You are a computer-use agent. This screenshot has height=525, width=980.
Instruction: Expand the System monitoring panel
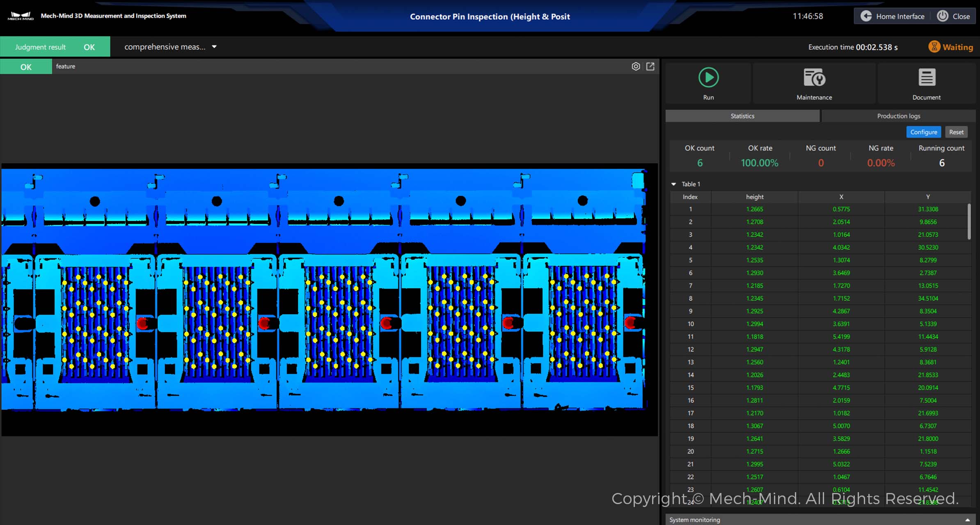(x=967, y=520)
